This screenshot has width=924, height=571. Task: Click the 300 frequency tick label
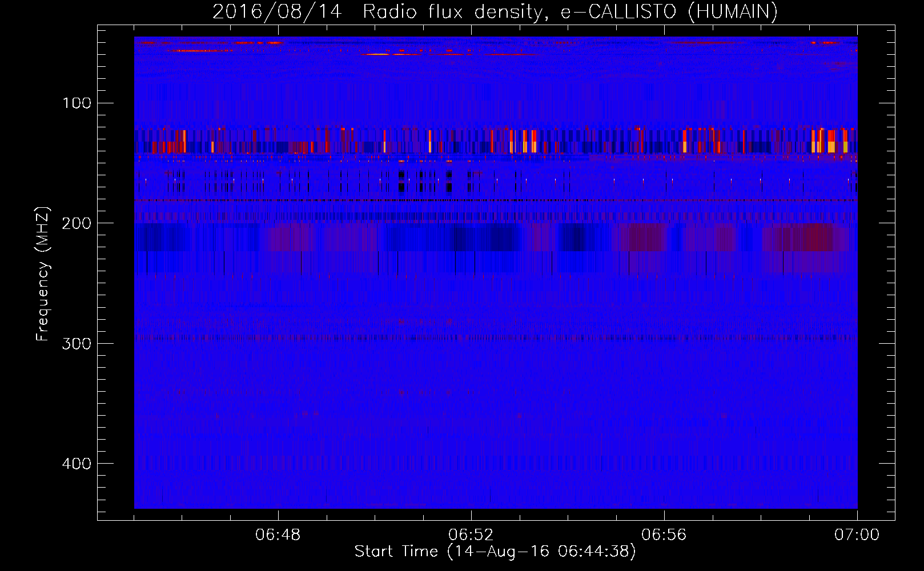[77, 344]
